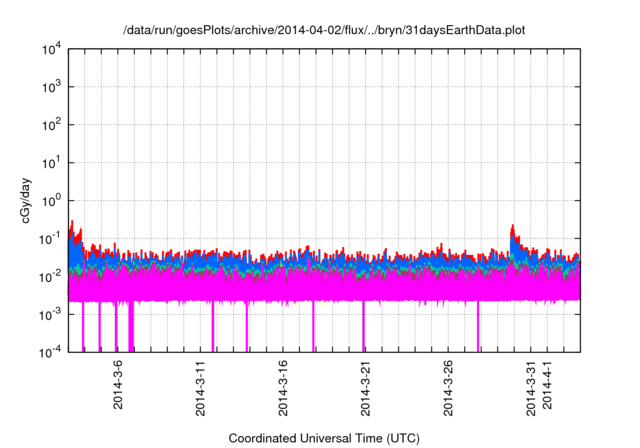Click the 10^0 y-axis tick label
Viewport: 640px width, 448px height.
(x=51, y=200)
